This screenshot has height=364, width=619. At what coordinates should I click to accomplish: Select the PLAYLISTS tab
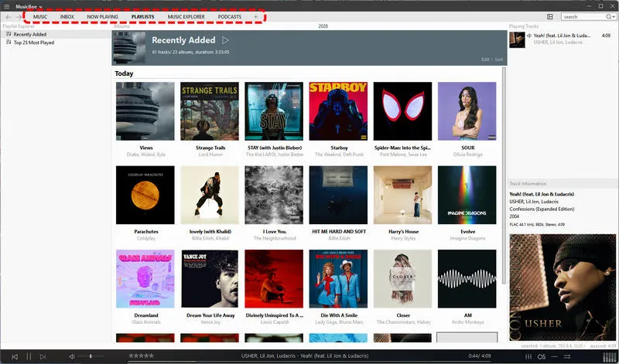143,17
